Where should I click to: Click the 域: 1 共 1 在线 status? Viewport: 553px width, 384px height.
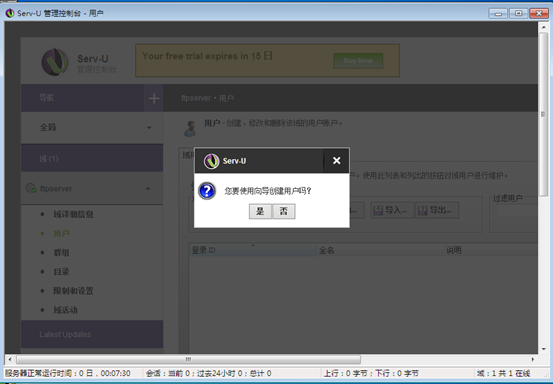(503, 373)
